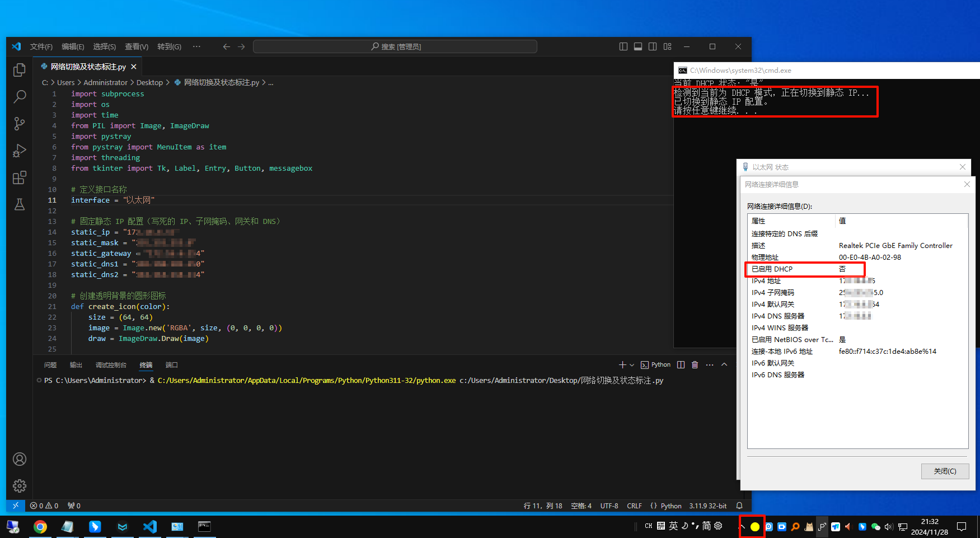This screenshot has height=538, width=980.
Task: Close the 网络连接详细信息 dialog
Action: tap(967, 184)
